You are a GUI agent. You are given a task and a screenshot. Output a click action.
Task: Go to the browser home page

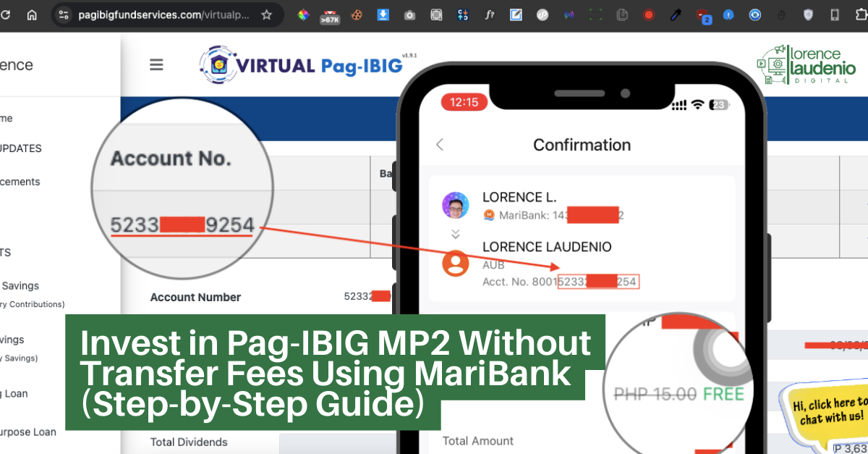pyautogui.click(x=32, y=14)
